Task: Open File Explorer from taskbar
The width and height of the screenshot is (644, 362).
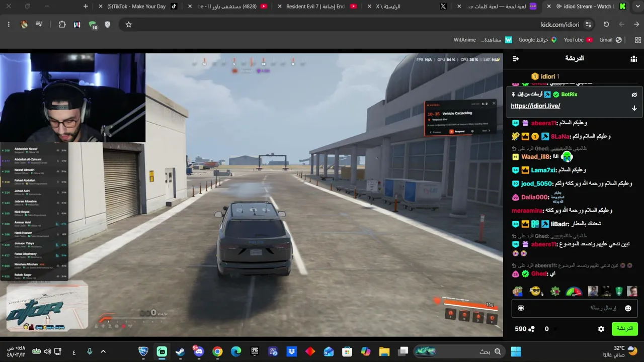Action: 384,351
